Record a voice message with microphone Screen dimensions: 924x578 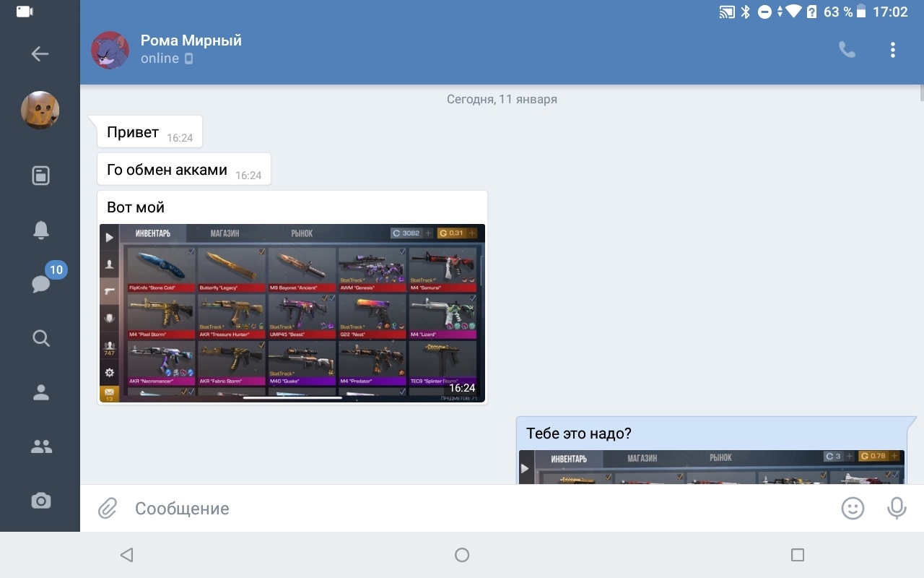[x=896, y=509]
